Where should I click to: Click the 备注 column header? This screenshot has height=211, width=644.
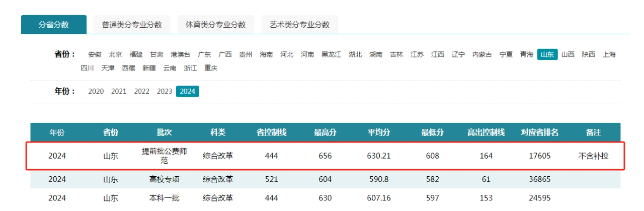pos(594,132)
